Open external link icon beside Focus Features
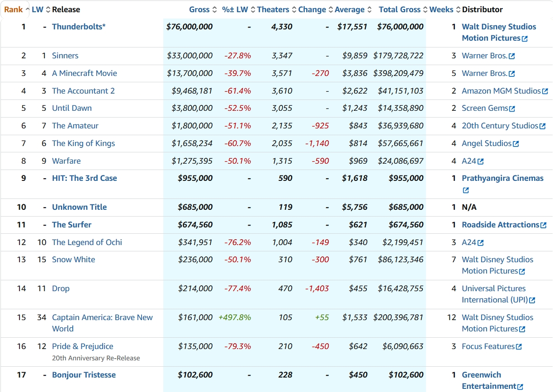Screen dimensions: 554x392 519,347
